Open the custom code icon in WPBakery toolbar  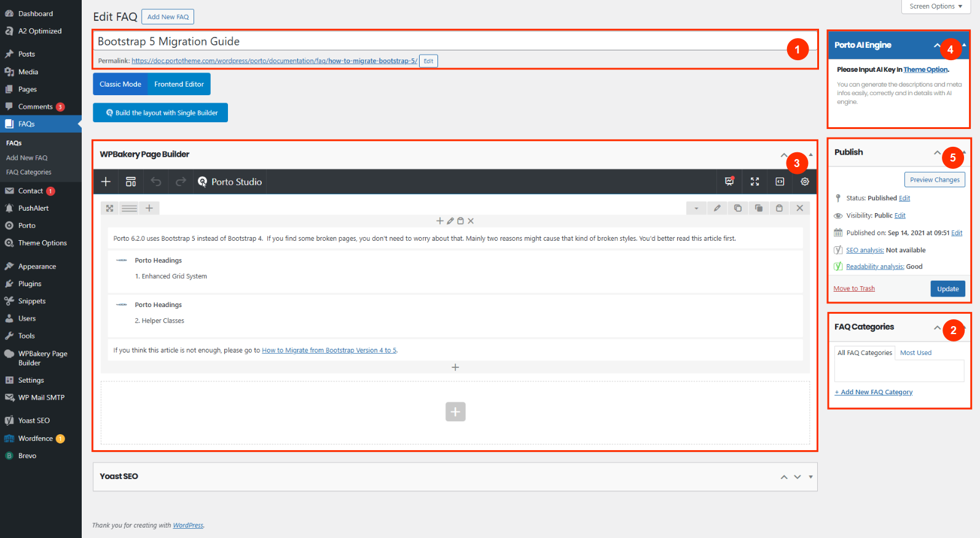coord(780,181)
